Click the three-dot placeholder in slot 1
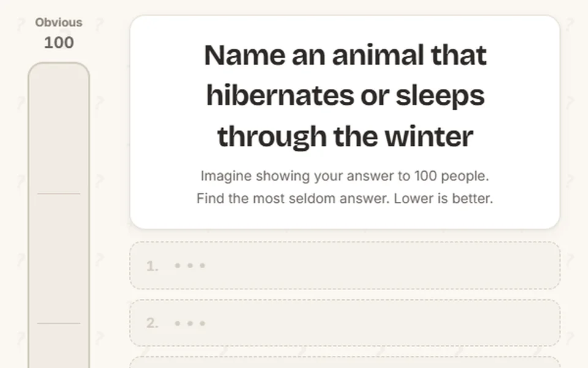588x368 pixels. [190, 266]
